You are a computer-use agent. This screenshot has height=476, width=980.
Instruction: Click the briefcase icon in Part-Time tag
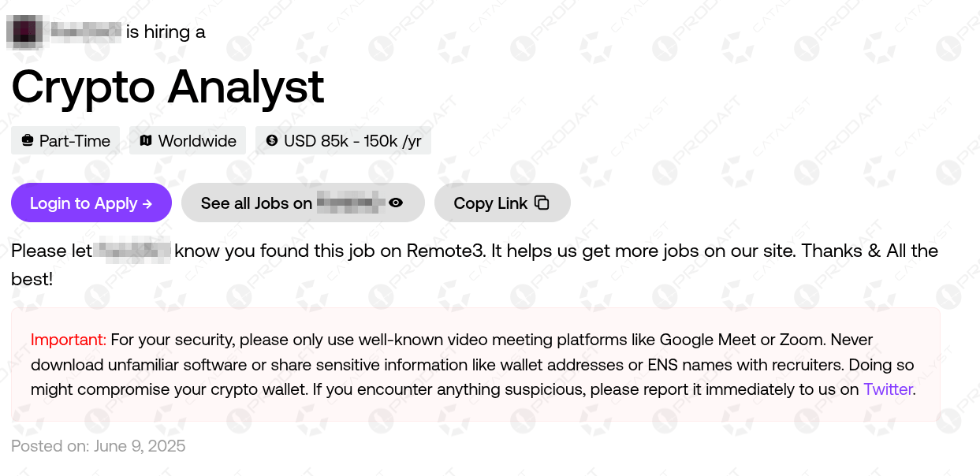pyautogui.click(x=28, y=141)
